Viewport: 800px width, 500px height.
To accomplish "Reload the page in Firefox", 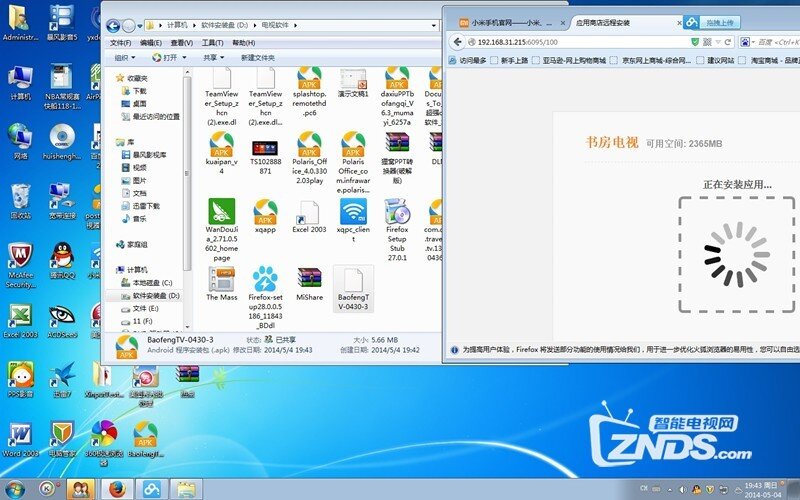I will (728, 42).
